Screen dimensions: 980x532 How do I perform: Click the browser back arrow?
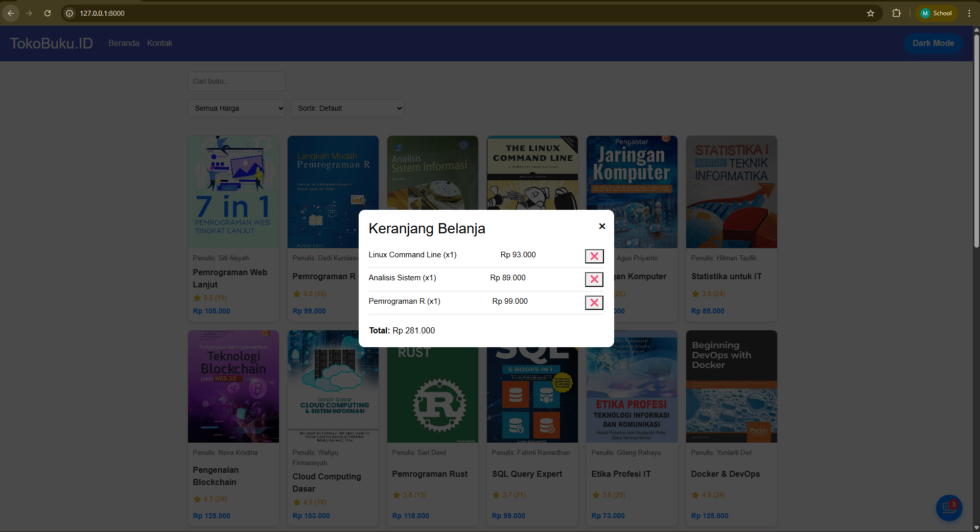(x=11, y=13)
